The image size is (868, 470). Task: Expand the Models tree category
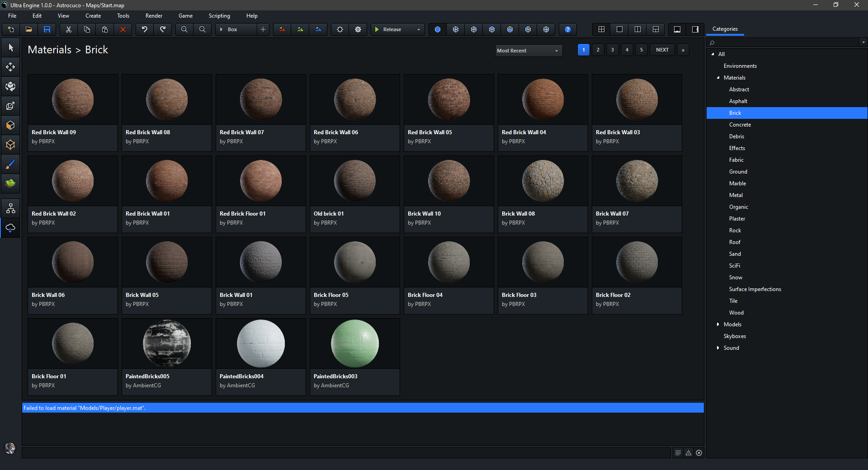click(718, 324)
